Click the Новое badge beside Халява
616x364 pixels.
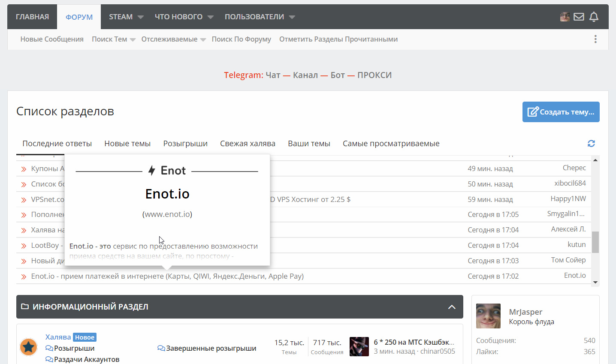[x=85, y=337]
